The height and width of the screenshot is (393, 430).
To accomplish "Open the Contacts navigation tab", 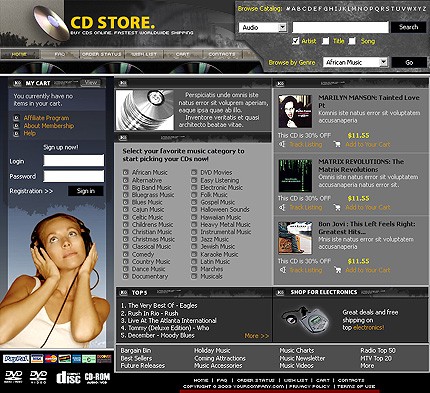I will point(222,54).
